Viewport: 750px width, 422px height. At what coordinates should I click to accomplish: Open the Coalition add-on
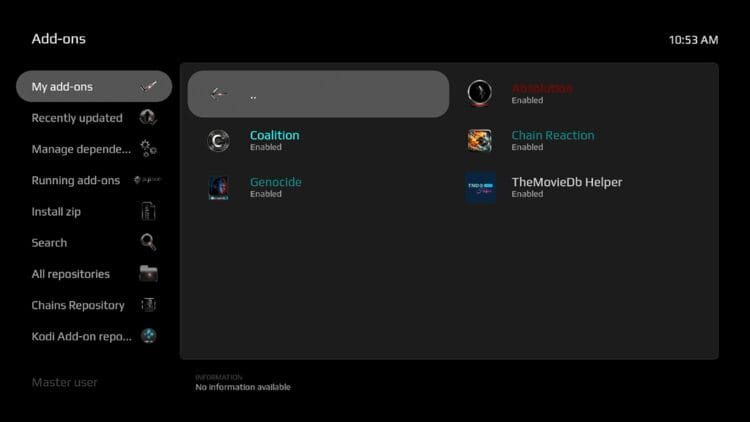[x=318, y=141]
